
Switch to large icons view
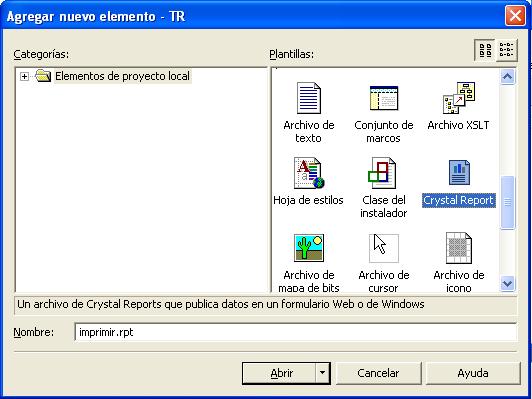click(485, 50)
